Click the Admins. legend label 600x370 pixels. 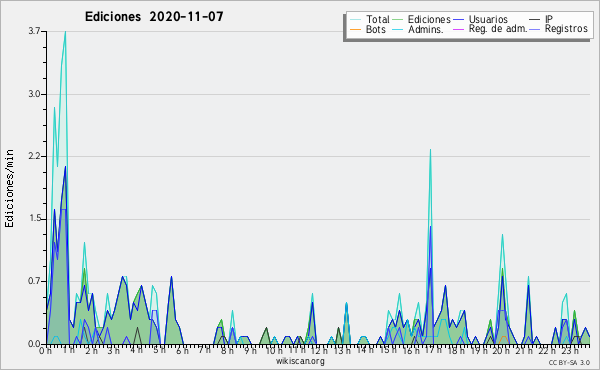[426, 29]
